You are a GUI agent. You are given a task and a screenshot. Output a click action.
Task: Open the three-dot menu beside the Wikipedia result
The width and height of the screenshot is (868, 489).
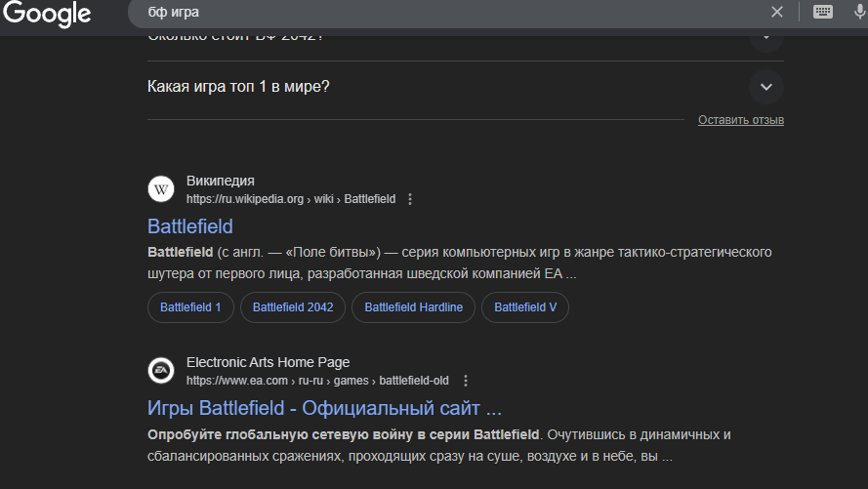[x=410, y=199]
